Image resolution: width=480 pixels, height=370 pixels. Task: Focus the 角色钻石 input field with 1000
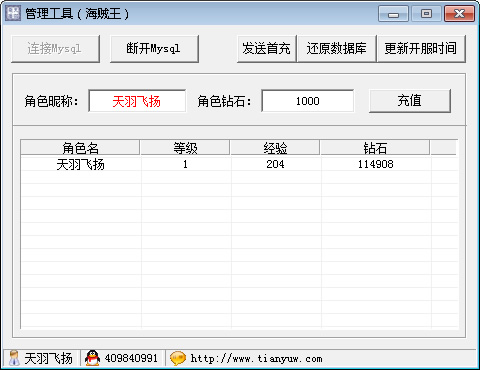pos(308,101)
